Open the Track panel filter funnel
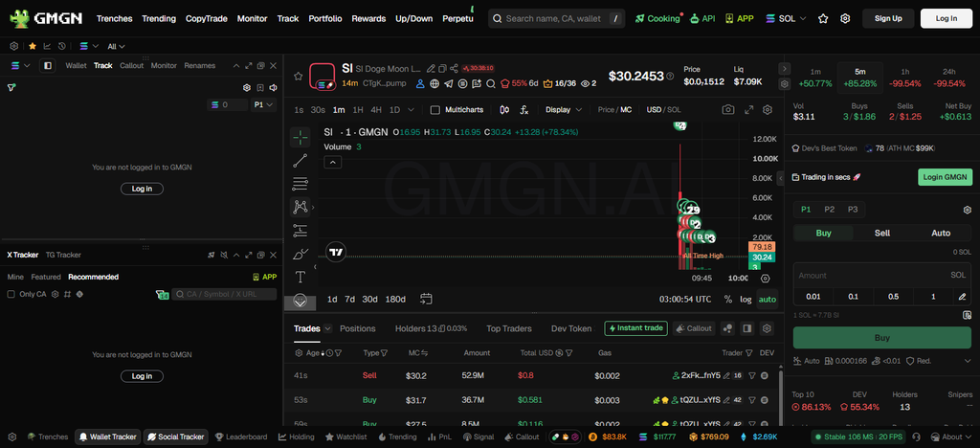980x448 pixels. (x=11, y=87)
